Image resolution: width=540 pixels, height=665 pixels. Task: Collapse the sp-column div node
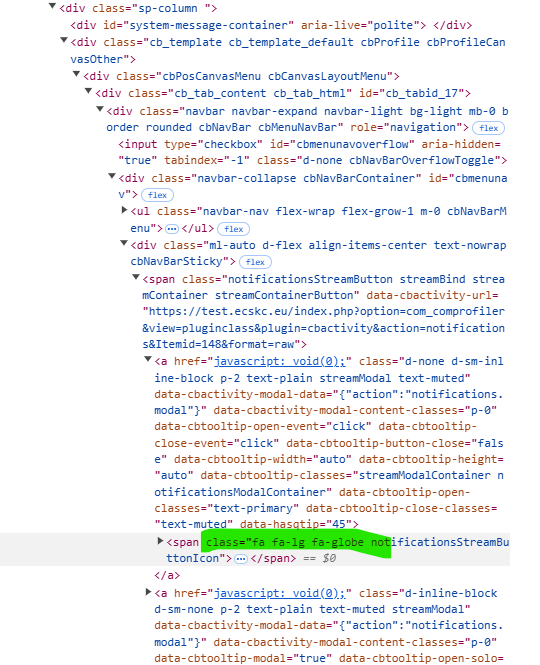[52, 7]
